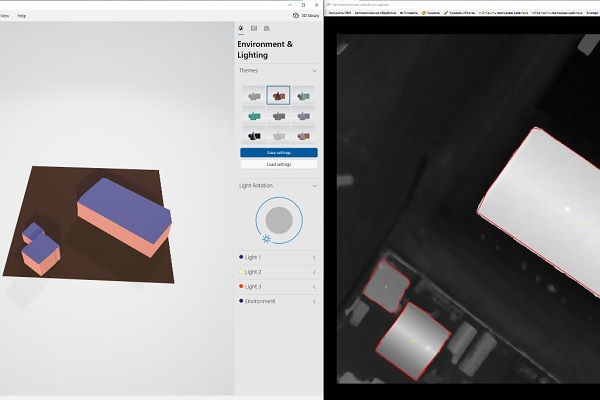
Task: Open the Animation tab icon
Action: tap(267, 28)
